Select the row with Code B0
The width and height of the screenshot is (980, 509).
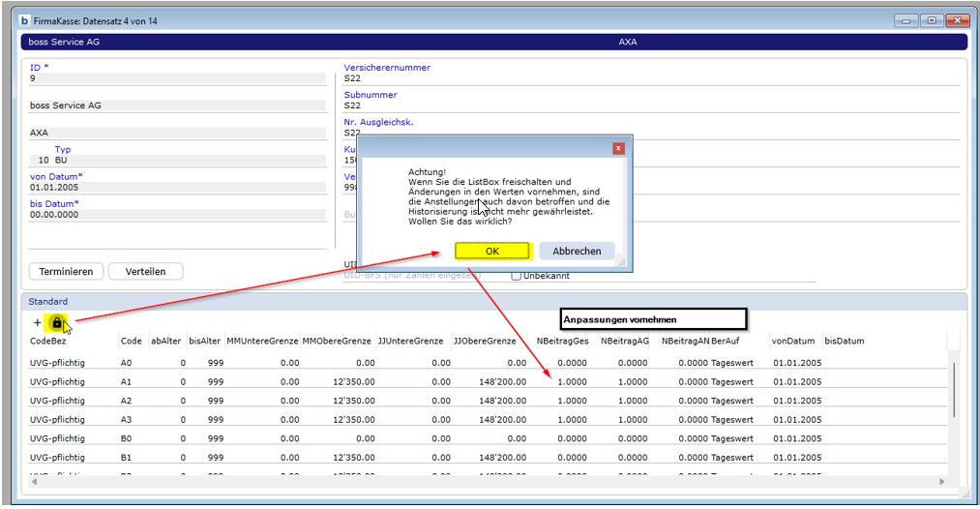126,437
